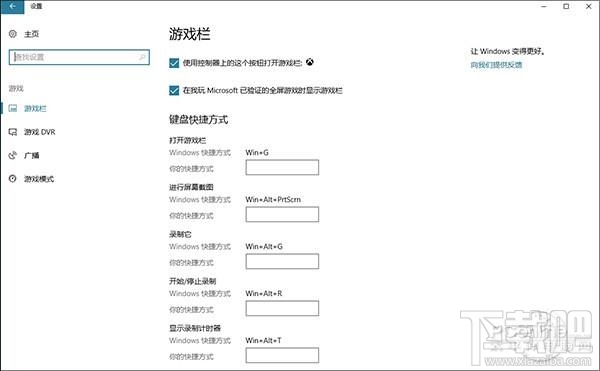Click the 录制它 label

point(180,234)
